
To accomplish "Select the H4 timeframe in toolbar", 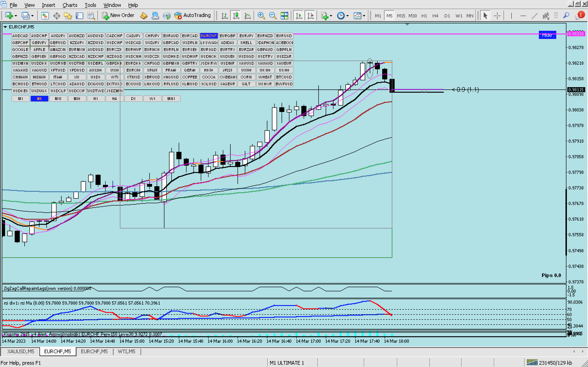I will [435, 16].
